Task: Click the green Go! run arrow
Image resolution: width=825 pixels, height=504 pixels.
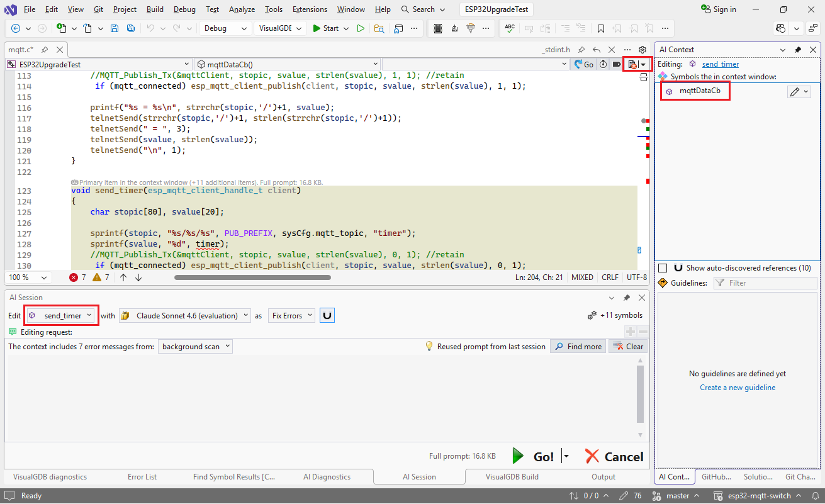Action: pyautogui.click(x=519, y=456)
